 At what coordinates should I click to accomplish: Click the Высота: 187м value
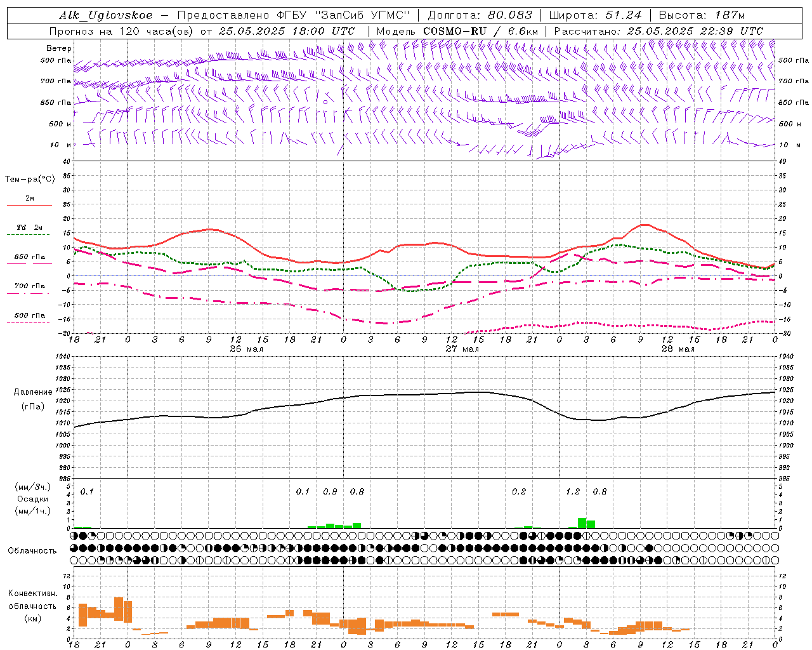[702, 15]
